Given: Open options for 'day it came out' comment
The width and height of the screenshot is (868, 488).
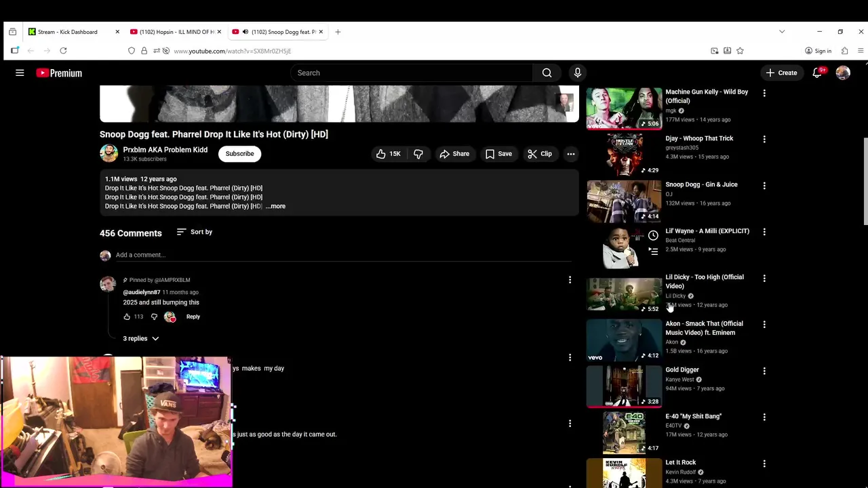Looking at the screenshot, I should [570, 424].
